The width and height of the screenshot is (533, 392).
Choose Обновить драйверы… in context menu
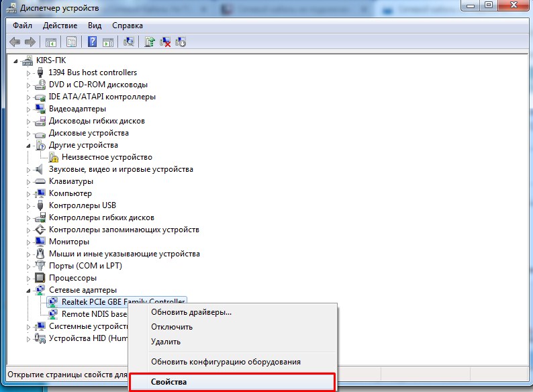233,312
